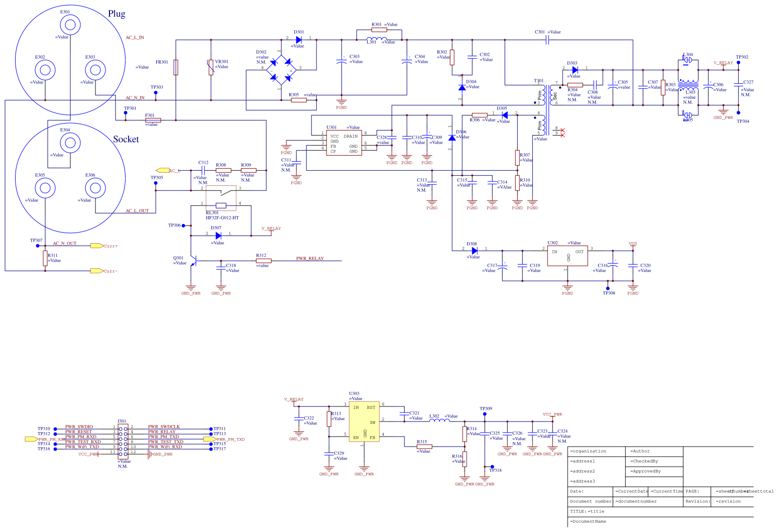
Task: Select the L301 inductor coil
Action: tap(377, 40)
